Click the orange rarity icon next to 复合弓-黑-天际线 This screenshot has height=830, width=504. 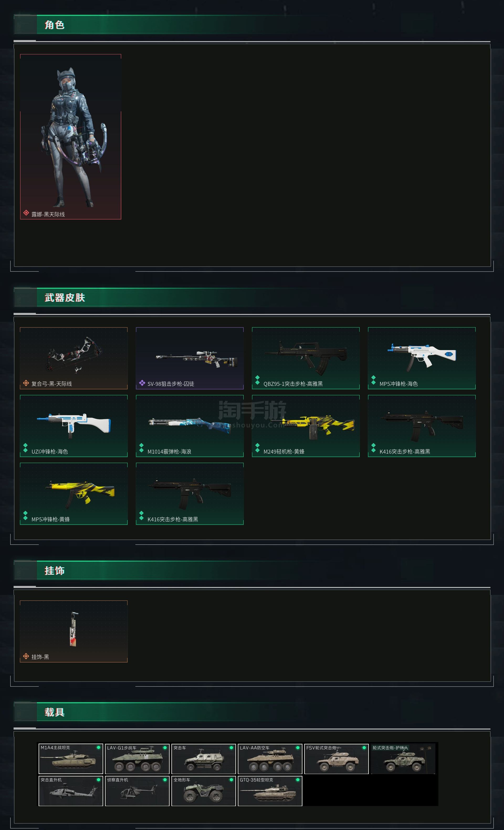click(x=26, y=383)
